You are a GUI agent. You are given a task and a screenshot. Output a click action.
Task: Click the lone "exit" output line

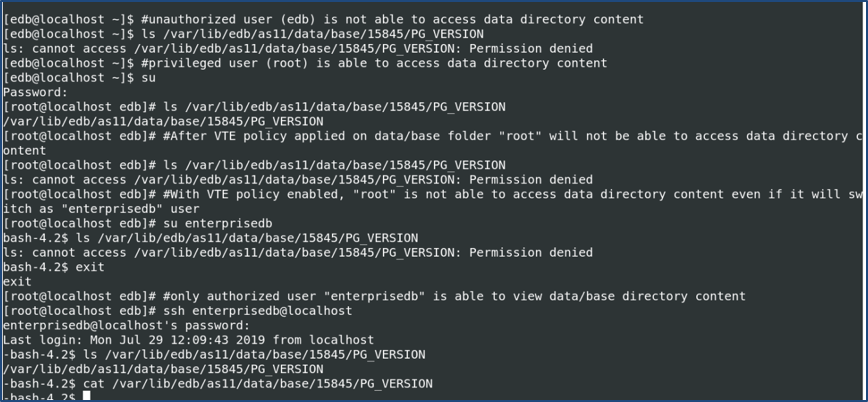coord(17,281)
